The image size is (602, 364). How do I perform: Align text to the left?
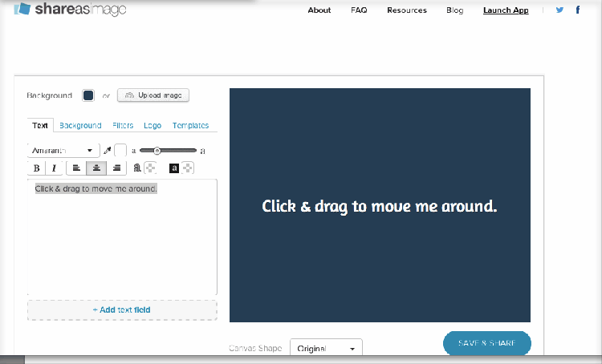[76, 168]
